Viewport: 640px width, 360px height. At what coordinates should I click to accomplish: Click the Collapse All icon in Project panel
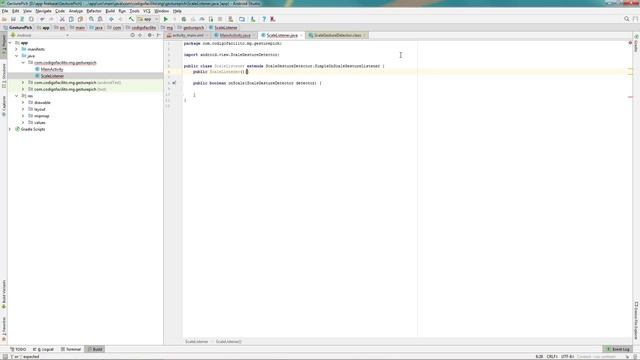(140, 36)
